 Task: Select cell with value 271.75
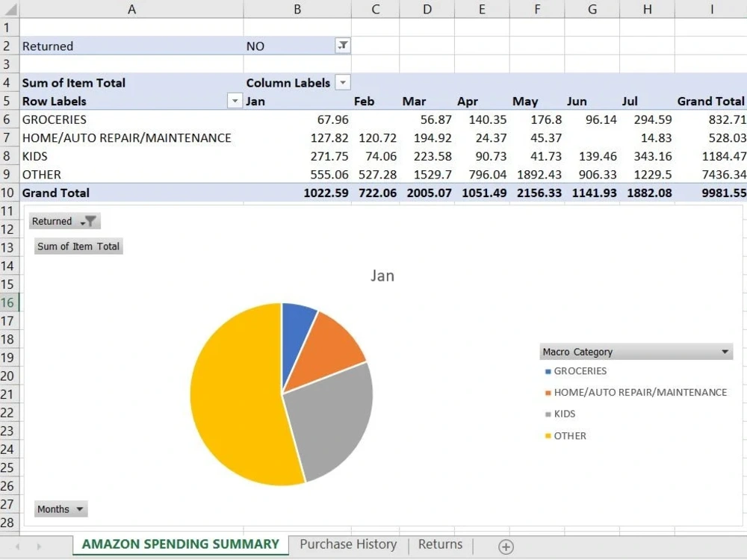297,156
